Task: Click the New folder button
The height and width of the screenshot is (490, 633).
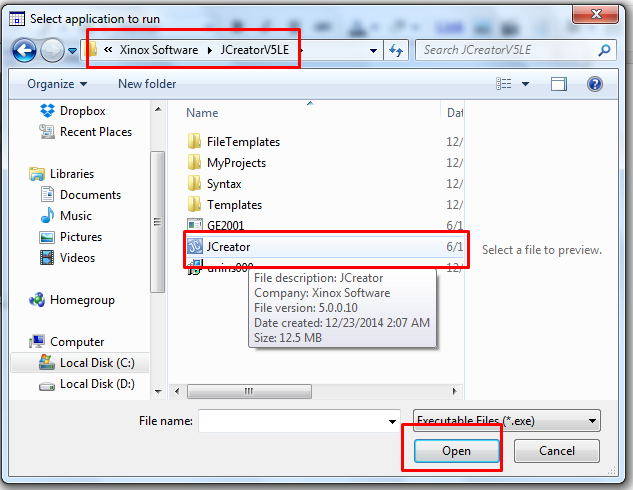Action: pos(147,84)
